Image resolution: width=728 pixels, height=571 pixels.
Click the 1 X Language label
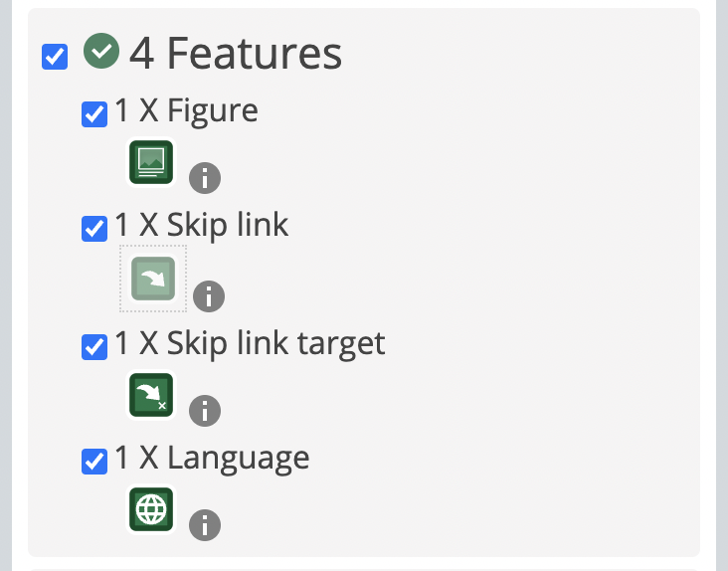[212, 459]
